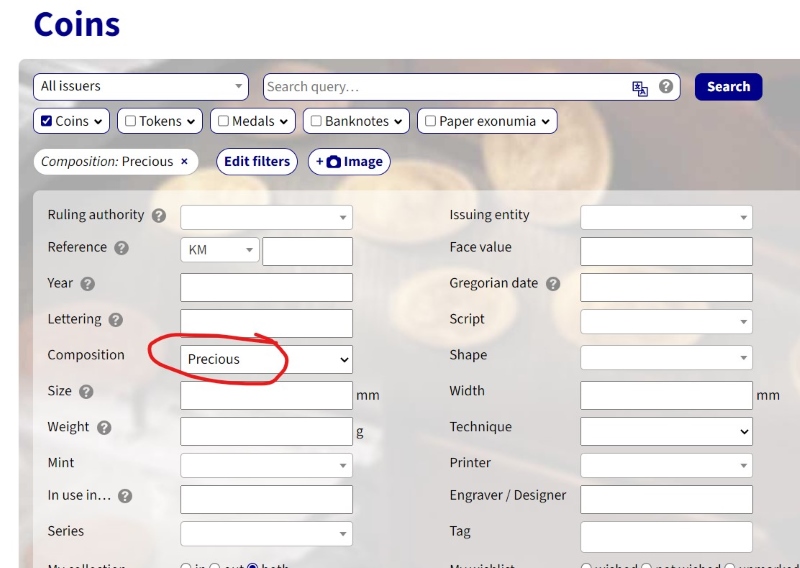
Task: Click the Year help question mark
Action: 88,284
